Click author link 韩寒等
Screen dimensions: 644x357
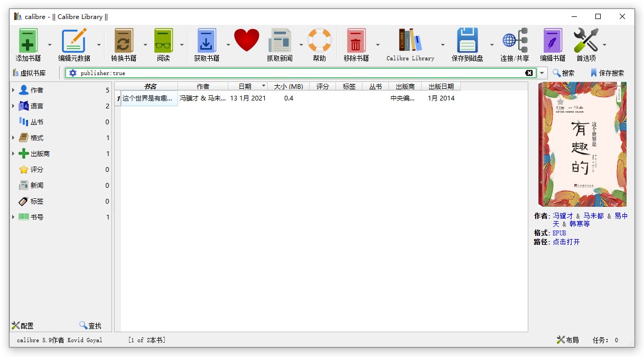[580, 224]
